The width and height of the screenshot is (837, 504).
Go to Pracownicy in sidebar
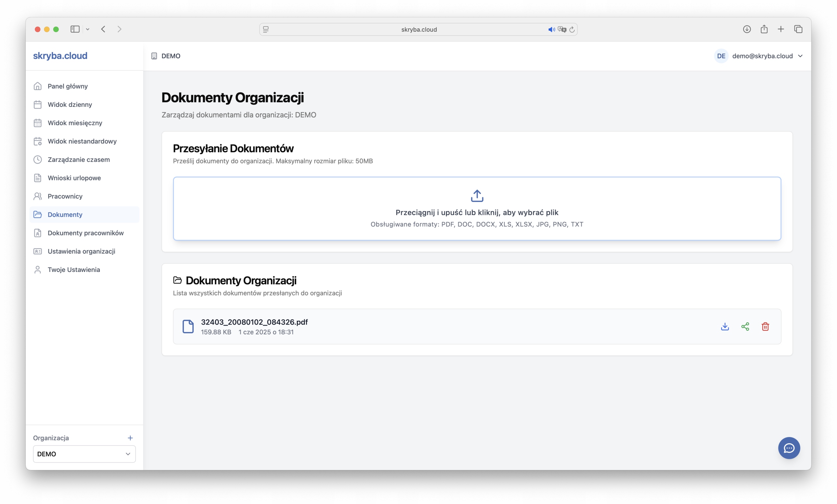(x=65, y=196)
